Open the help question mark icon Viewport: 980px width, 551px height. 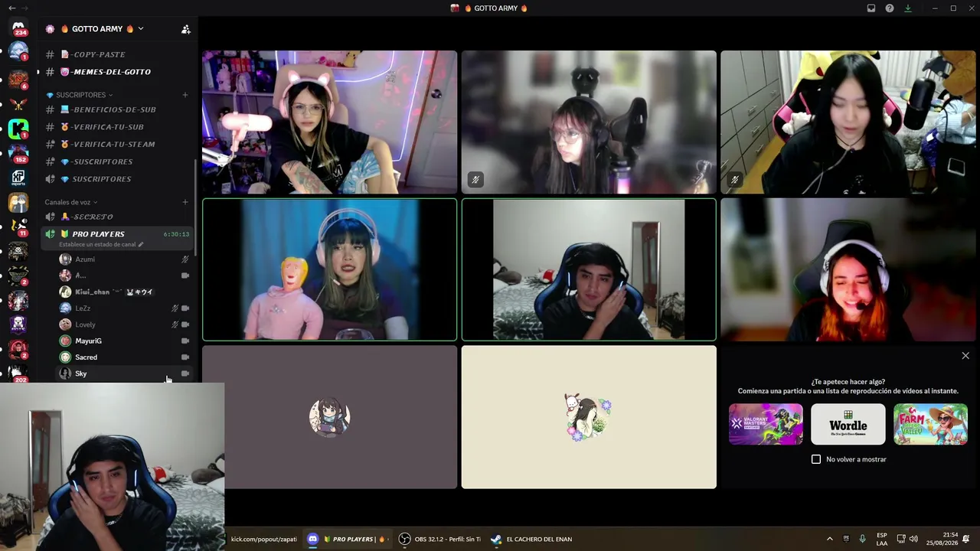(x=890, y=8)
